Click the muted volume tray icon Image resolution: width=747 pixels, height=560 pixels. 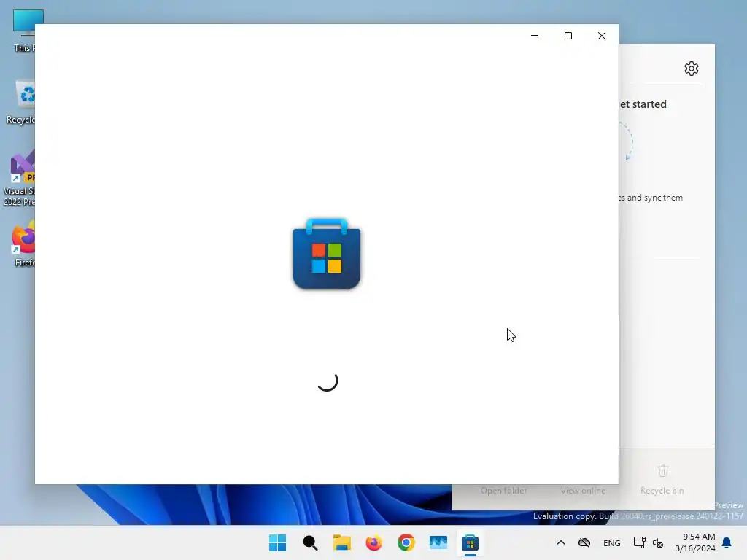[x=658, y=542]
